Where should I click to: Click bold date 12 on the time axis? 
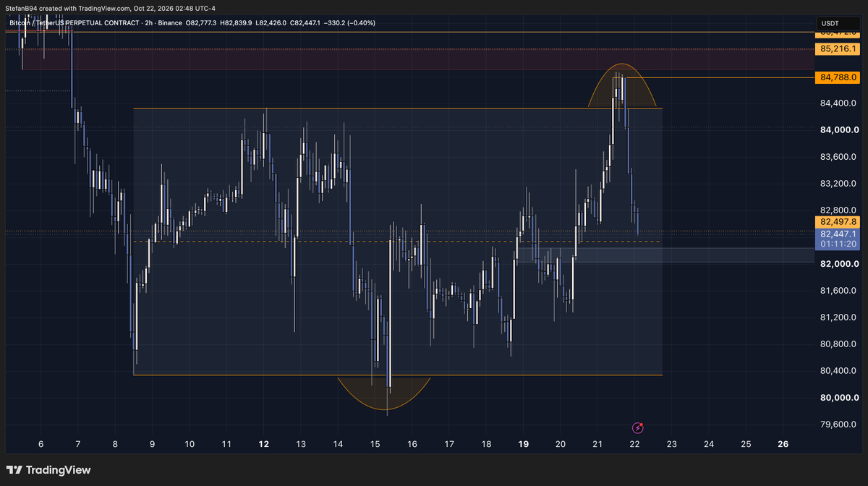click(x=263, y=444)
